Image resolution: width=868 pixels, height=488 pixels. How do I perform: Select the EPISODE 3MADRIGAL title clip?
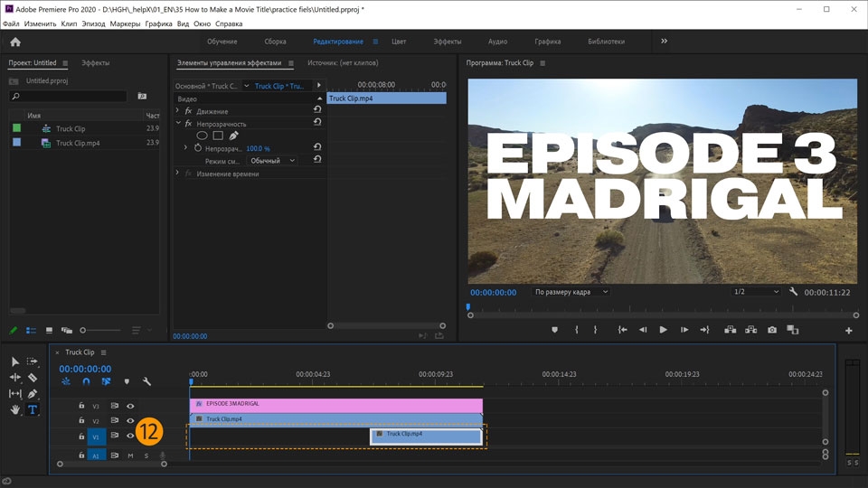tap(335, 404)
